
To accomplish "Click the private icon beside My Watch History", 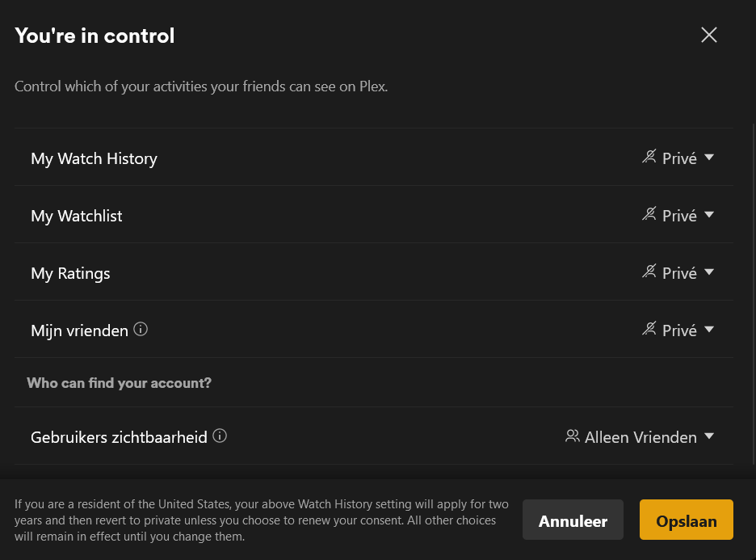I will [649, 157].
